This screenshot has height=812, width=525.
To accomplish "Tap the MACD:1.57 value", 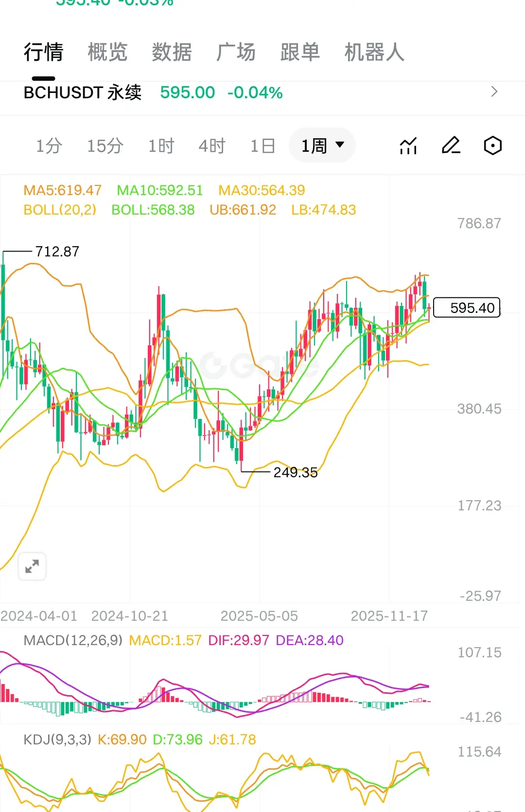I will coord(165,640).
